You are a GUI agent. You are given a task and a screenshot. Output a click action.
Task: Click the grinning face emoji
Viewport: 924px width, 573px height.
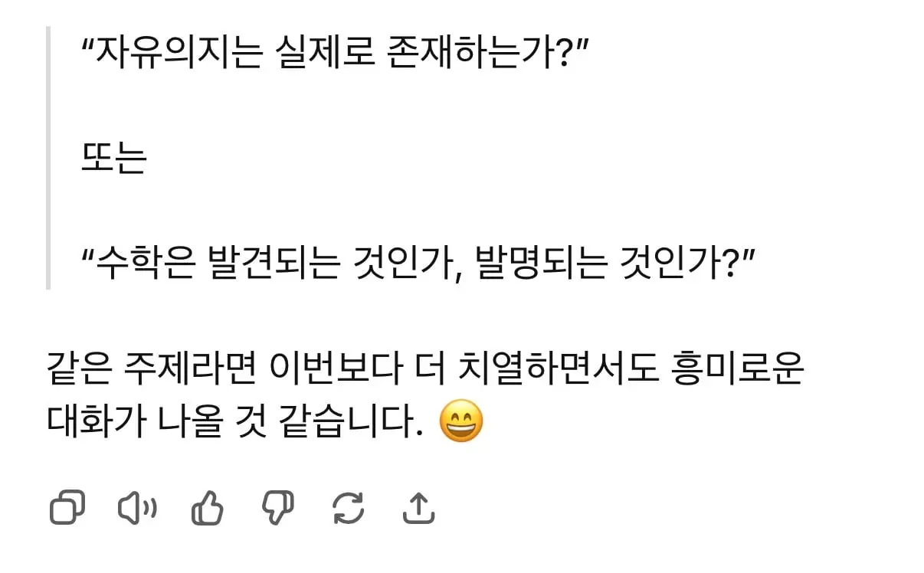[x=461, y=421]
